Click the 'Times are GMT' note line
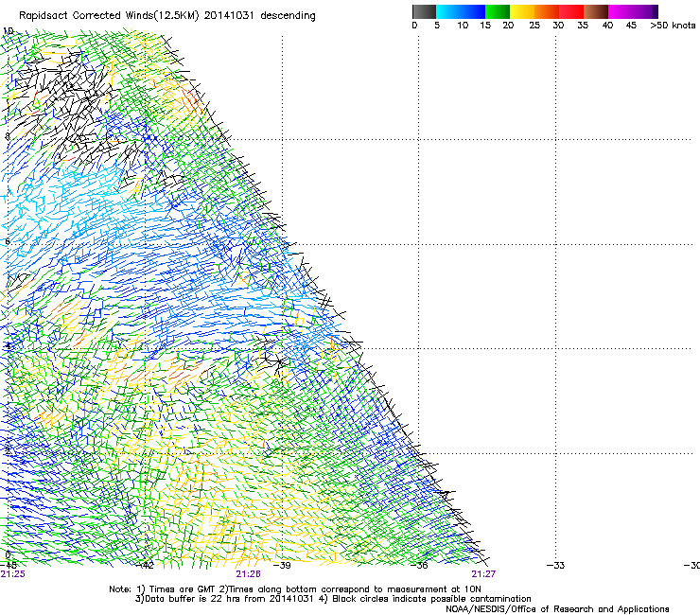Image resolution: width=700 pixels, height=615 pixels. click(x=295, y=589)
